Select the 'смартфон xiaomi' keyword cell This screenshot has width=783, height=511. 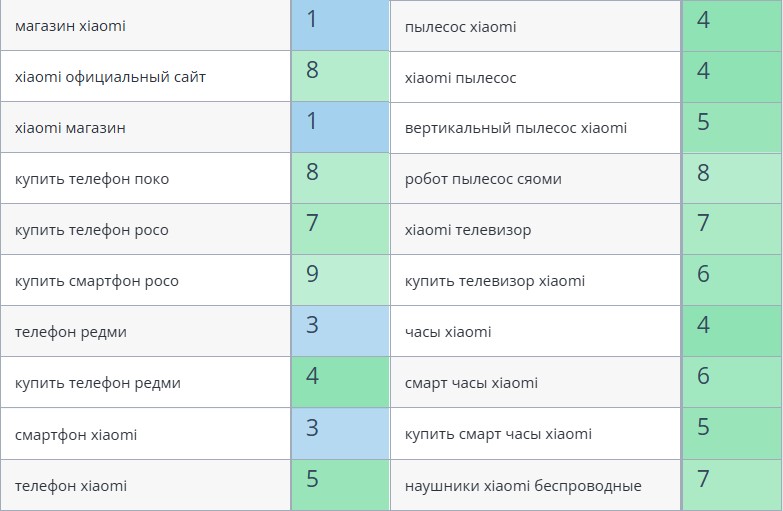coord(76,435)
